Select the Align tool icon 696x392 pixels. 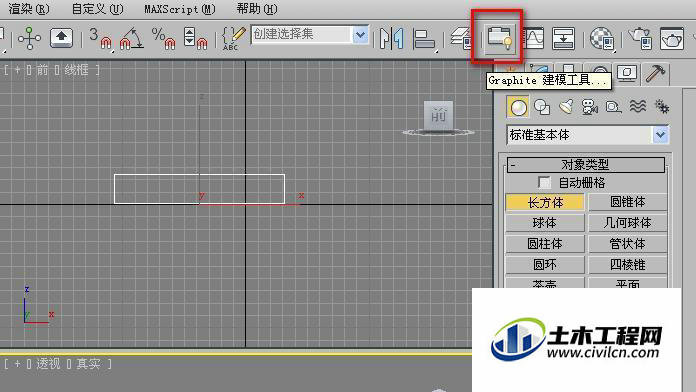click(x=423, y=39)
